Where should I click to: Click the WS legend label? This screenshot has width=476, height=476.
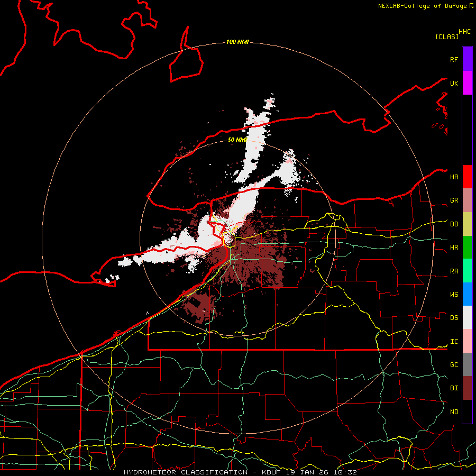point(454,295)
